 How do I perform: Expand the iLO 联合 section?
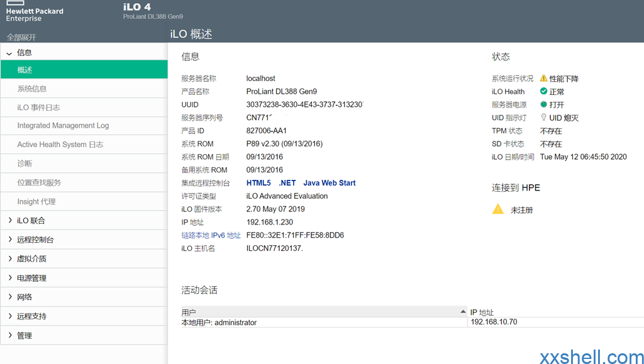point(10,221)
